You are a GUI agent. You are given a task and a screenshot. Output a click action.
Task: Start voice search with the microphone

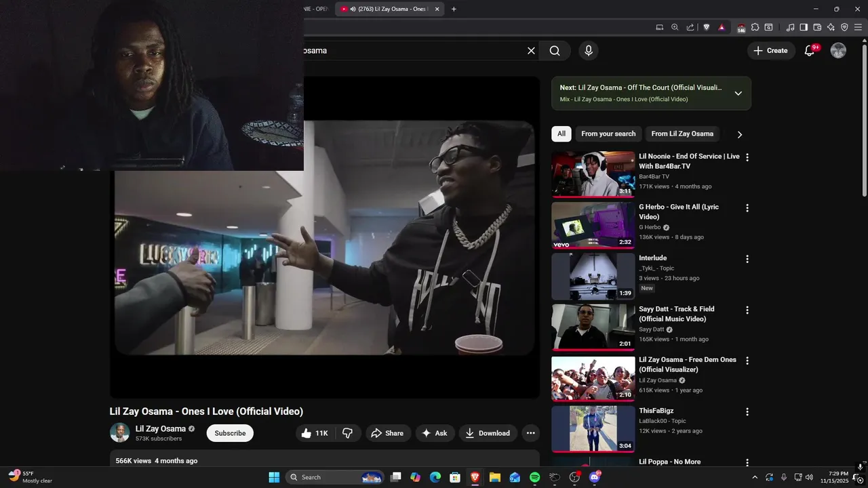tap(589, 51)
